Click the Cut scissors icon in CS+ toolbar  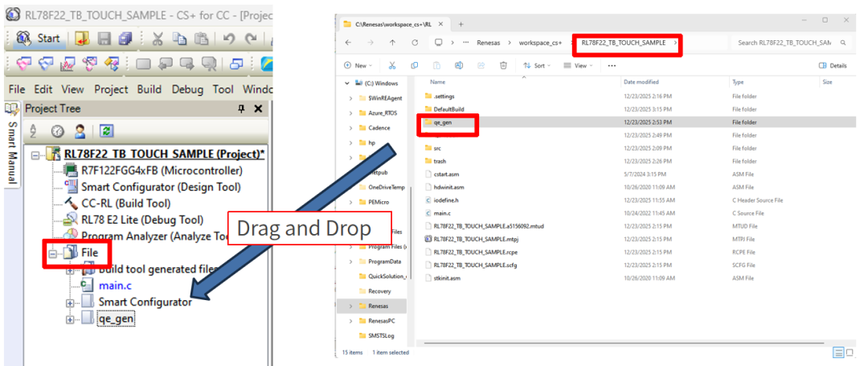pyautogui.click(x=158, y=39)
